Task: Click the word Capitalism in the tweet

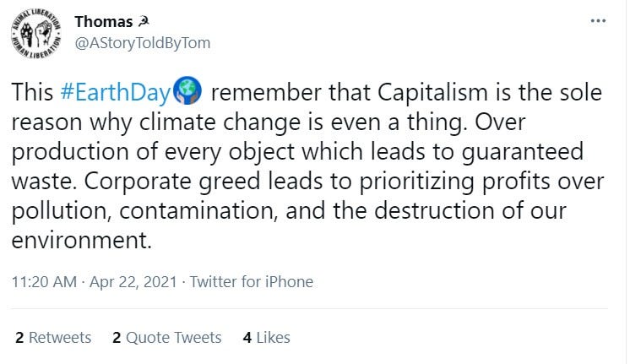Action: [x=432, y=92]
